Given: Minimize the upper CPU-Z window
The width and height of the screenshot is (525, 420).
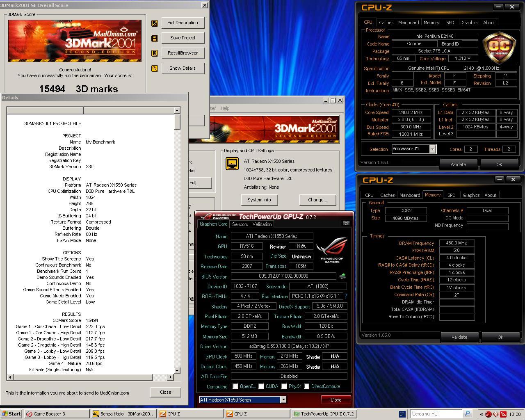Looking at the screenshot, I should click(498, 7).
